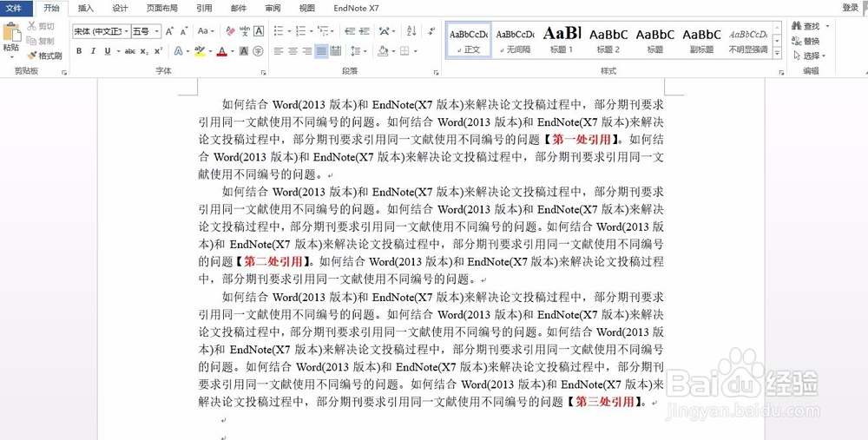
Task: Increase font size with the grow font icon
Action: [170, 31]
